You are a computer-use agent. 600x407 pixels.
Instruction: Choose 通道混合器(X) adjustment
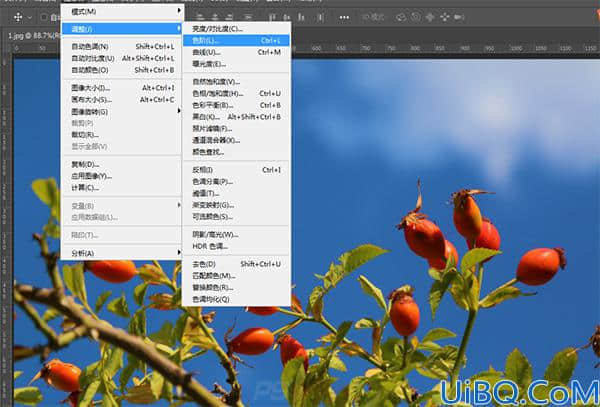[x=236, y=140]
